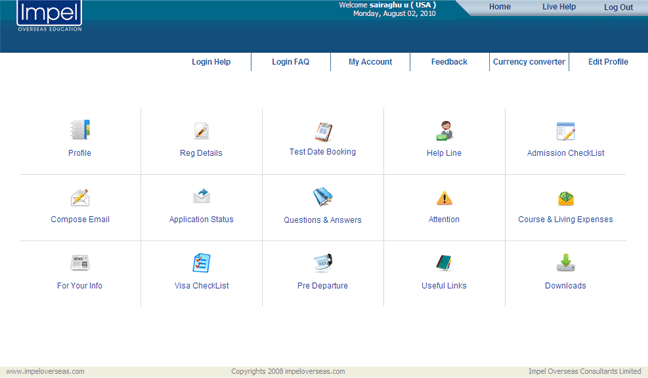Open the Application Status text link
The image size is (648, 378).
(x=201, y=219)
